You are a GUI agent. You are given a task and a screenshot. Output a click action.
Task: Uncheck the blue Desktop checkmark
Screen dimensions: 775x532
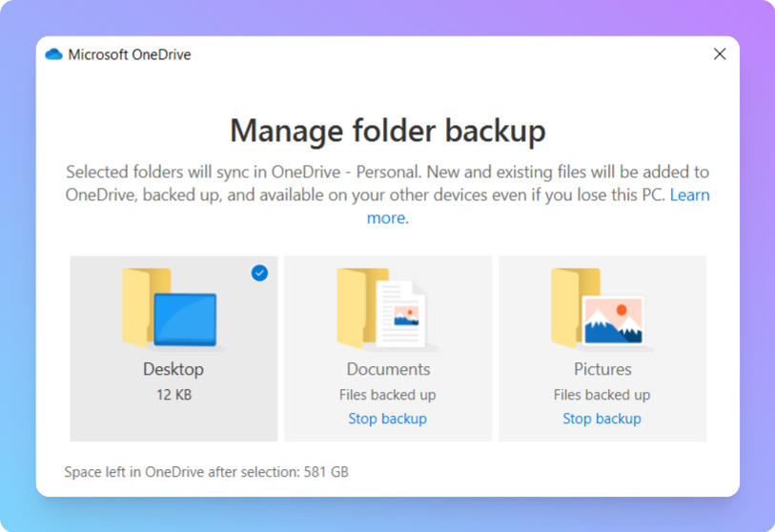click(259, 274)
